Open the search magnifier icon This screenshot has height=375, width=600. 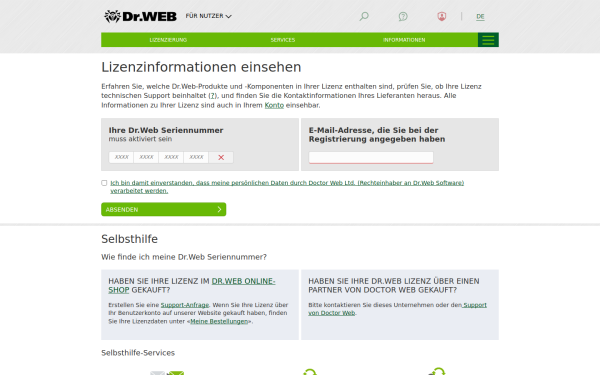click(364, 16)
